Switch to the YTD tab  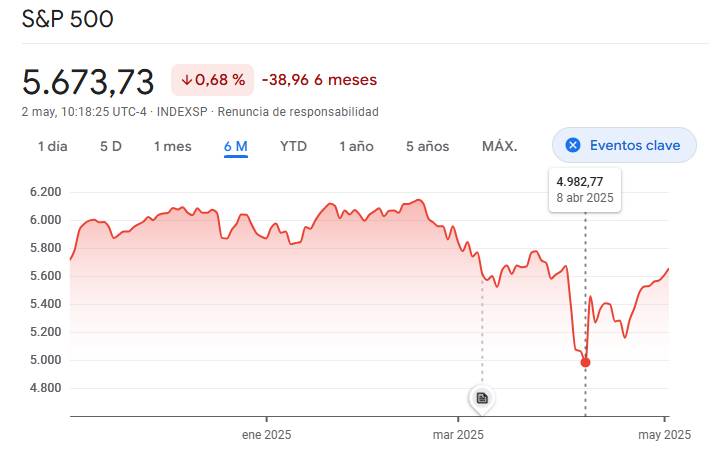[293, 147]
